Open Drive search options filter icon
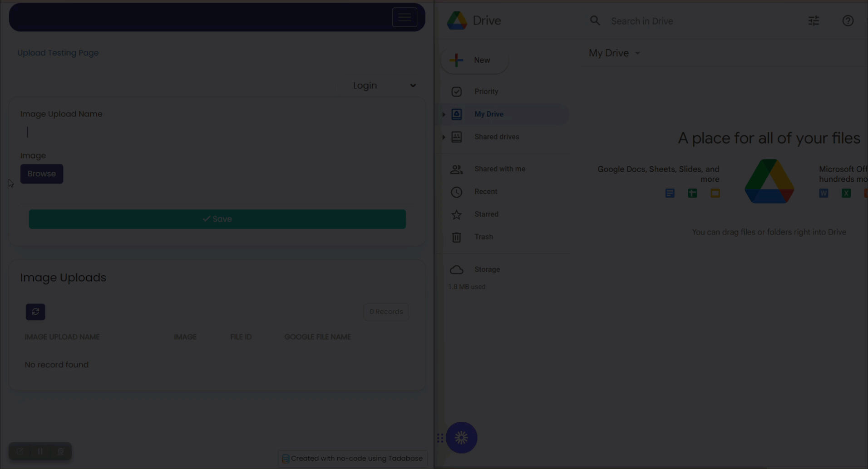 coord(814,20)
